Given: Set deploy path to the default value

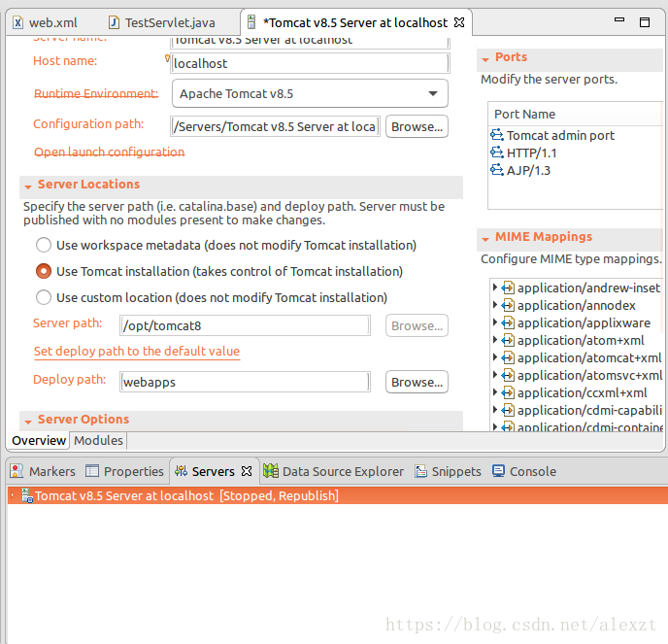Looking at the screenshot, I should [x=137, y=352].
